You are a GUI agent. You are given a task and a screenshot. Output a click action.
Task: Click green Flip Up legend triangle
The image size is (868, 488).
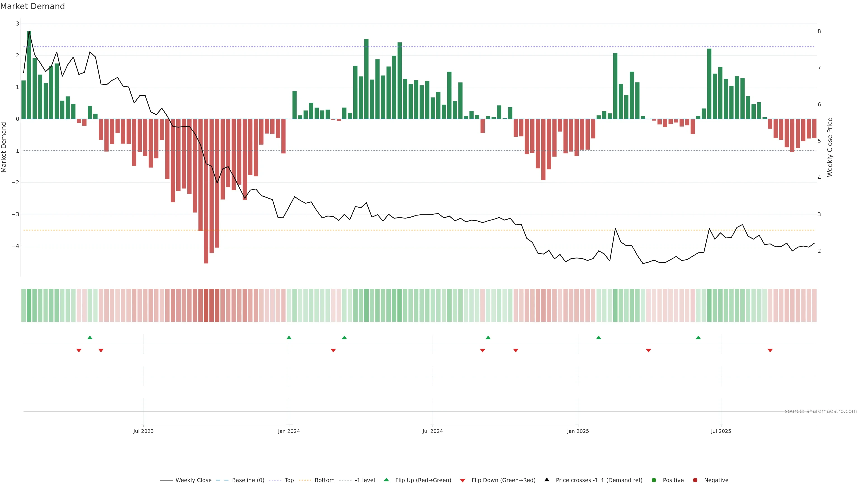point(387,480)
